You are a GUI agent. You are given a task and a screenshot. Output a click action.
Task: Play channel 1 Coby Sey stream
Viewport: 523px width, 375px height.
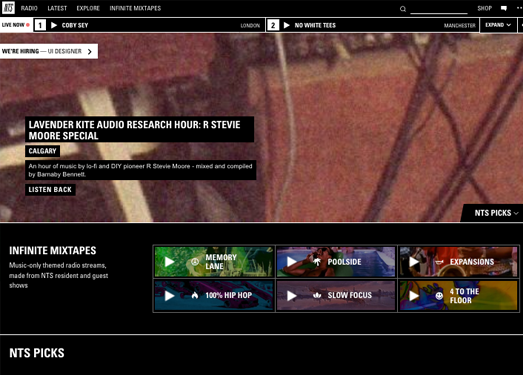(x=54, y=25)
